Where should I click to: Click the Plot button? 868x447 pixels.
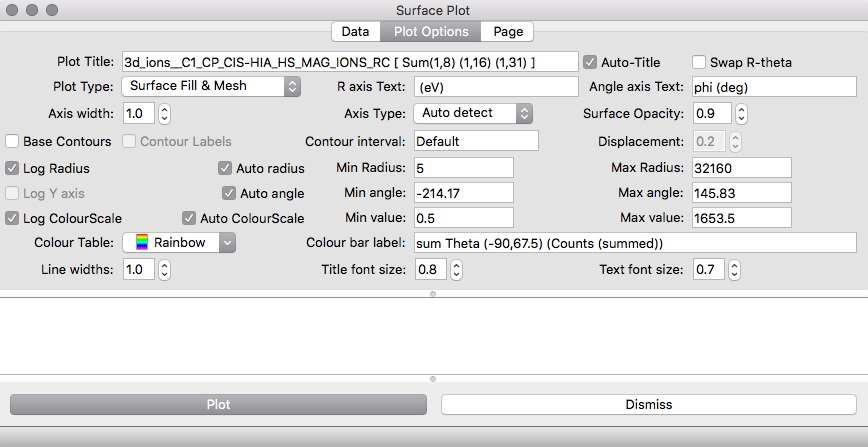[x=218, y=405]
